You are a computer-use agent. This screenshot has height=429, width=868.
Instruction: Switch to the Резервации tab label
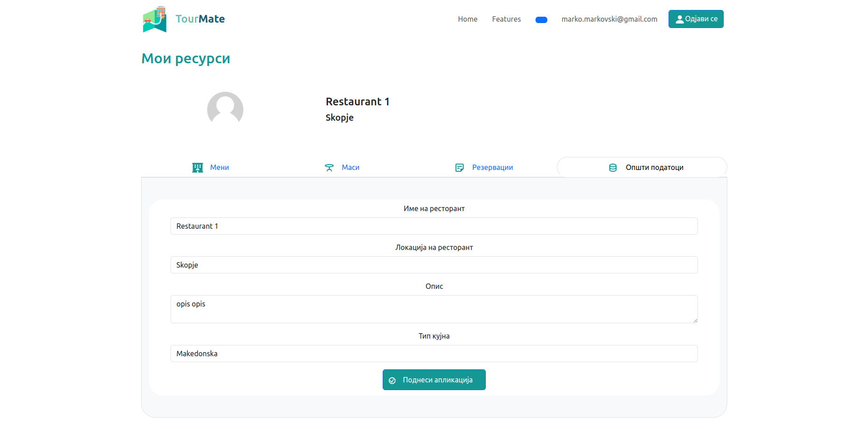[492, 168]
